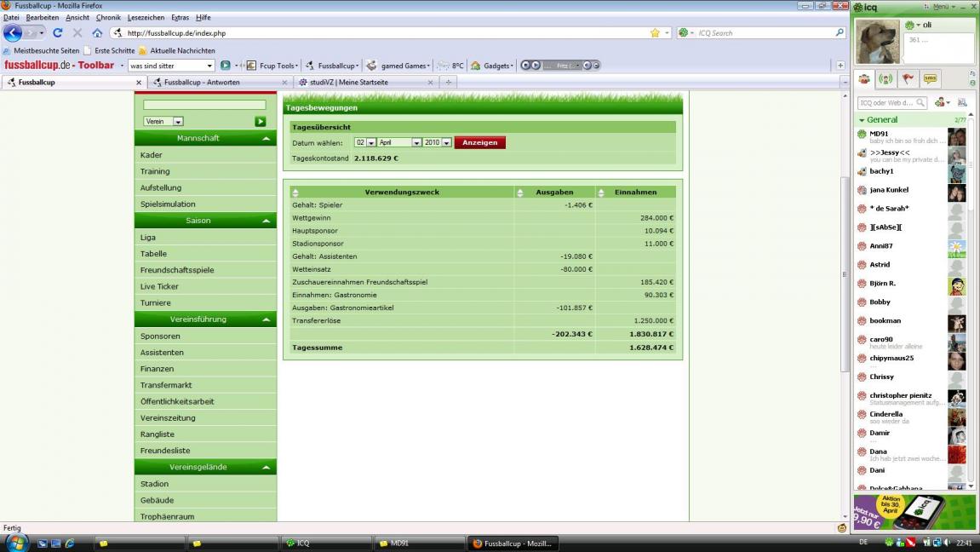Open the year dropdown showing 2010
Screen dimensions: 980x552
(x=446, y=143)
